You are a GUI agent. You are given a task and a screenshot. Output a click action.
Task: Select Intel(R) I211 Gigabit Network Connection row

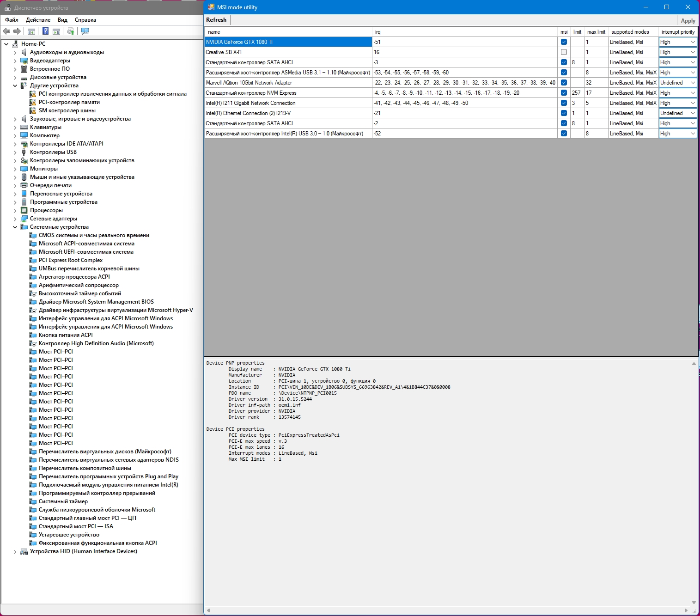[451, 103]
